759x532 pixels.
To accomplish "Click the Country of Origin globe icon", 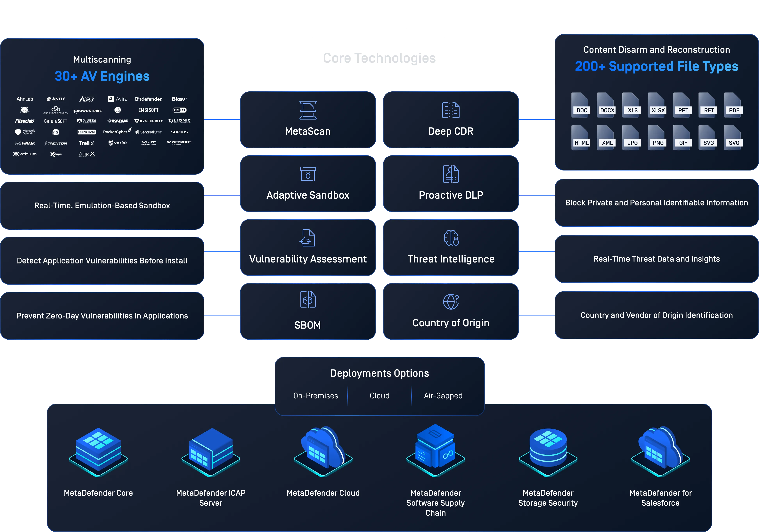I will pyautogui.click(x=451, y=302).
